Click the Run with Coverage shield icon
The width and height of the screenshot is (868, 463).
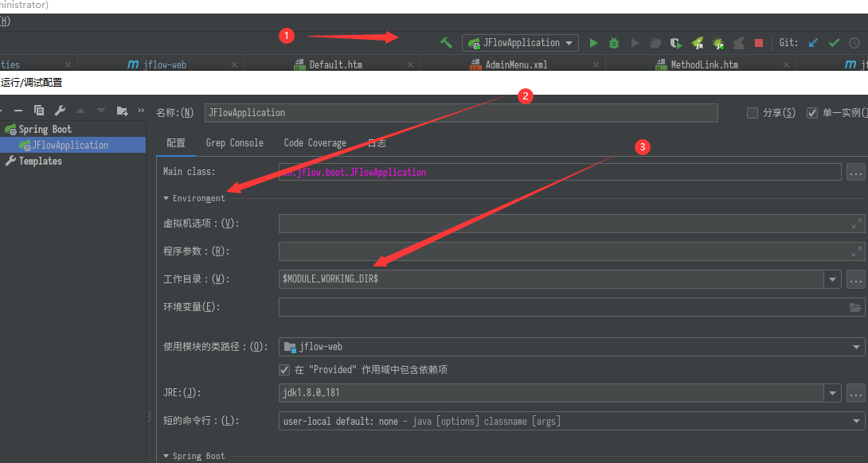(x=675, y=43)
